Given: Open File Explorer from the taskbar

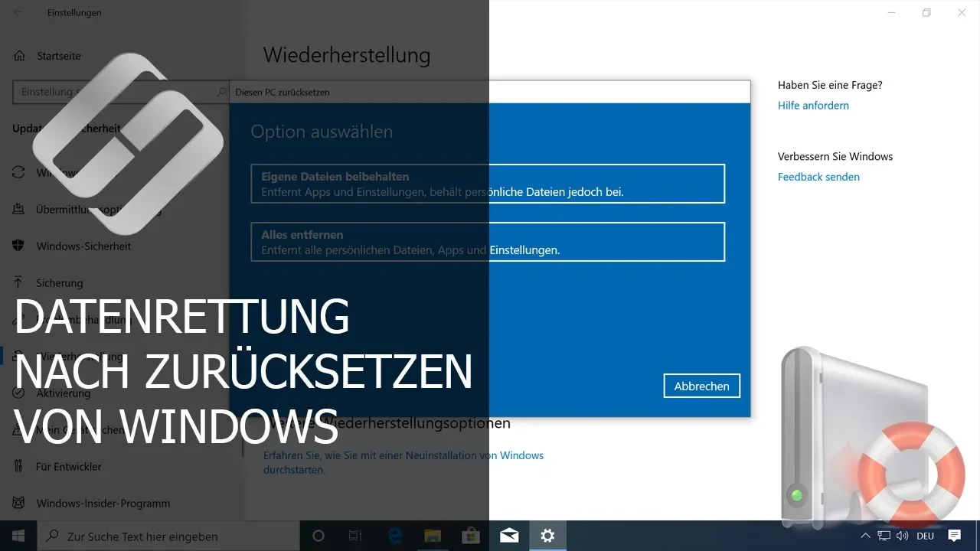Looking at the screenshot, I should tap(433, 536).
